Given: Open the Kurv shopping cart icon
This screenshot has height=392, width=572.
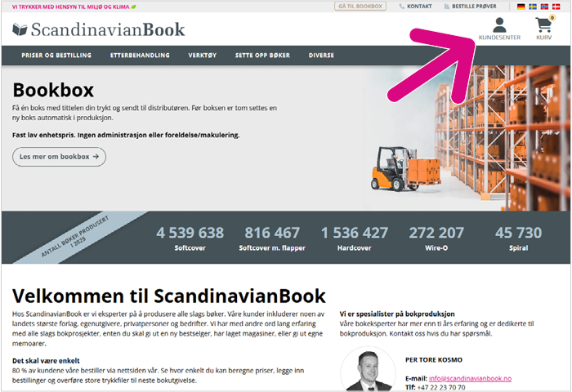Looking at the screenshot, I should [x=543, y=24].
